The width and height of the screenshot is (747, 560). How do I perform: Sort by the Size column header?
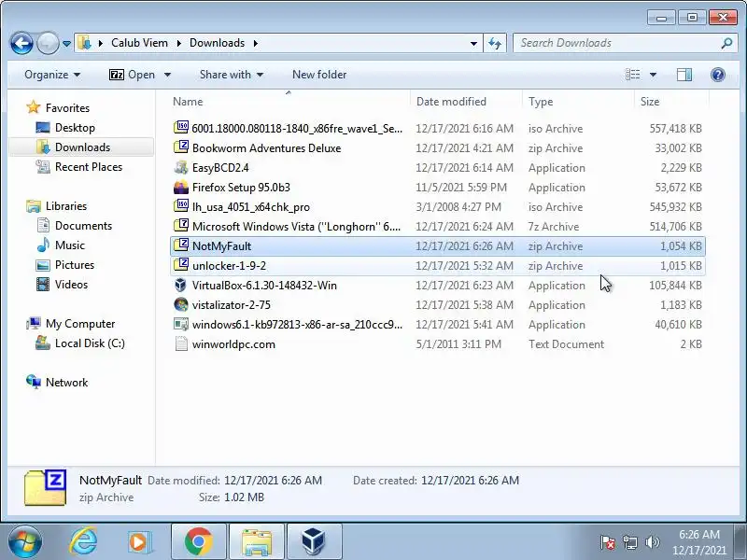pos(650,102)
